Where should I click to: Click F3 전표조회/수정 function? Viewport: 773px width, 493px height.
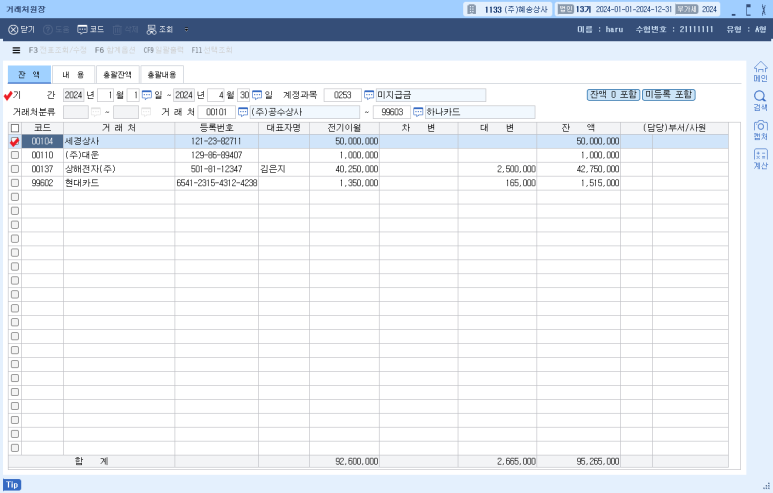(57, 50)
